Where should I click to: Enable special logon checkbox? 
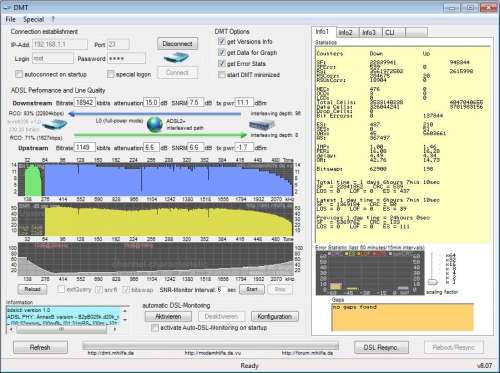pos(111,74)
